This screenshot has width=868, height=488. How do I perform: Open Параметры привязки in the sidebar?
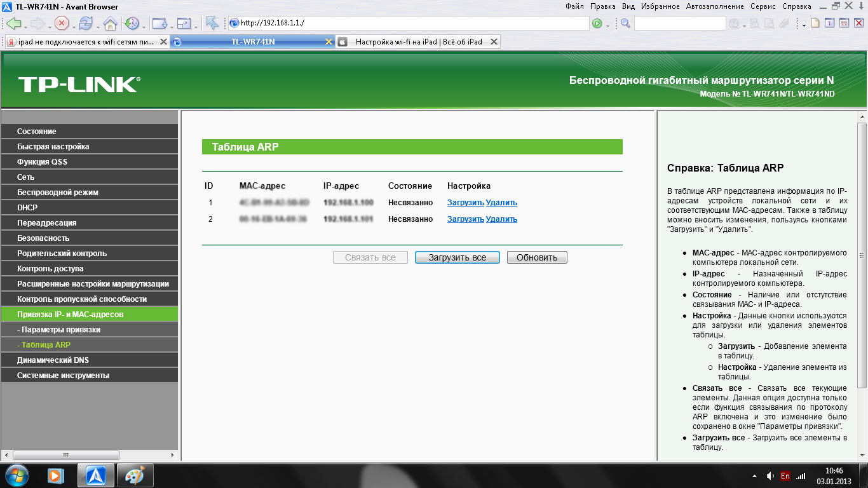pyautogui.click(x=58, y=330)
